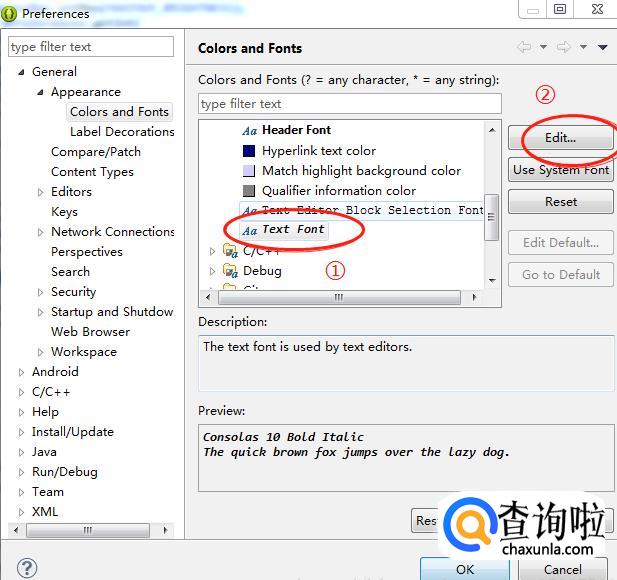Expand the Install/Update node
The width and height of the screenshot is (617, 580).
coord(21,432)
